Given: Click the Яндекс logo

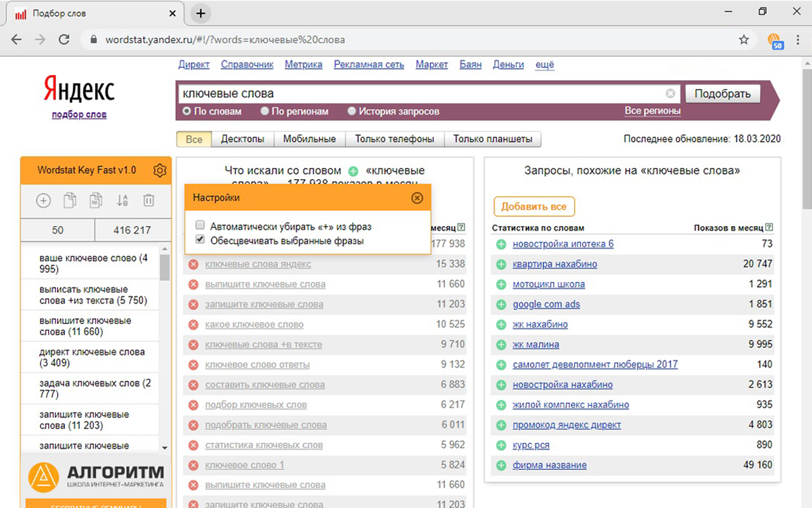Looking at the screenshot, I should pos(79,90).
